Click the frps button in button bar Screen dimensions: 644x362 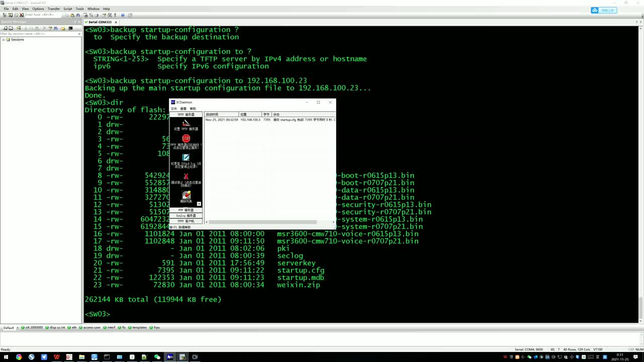click(x=155, y=327)
